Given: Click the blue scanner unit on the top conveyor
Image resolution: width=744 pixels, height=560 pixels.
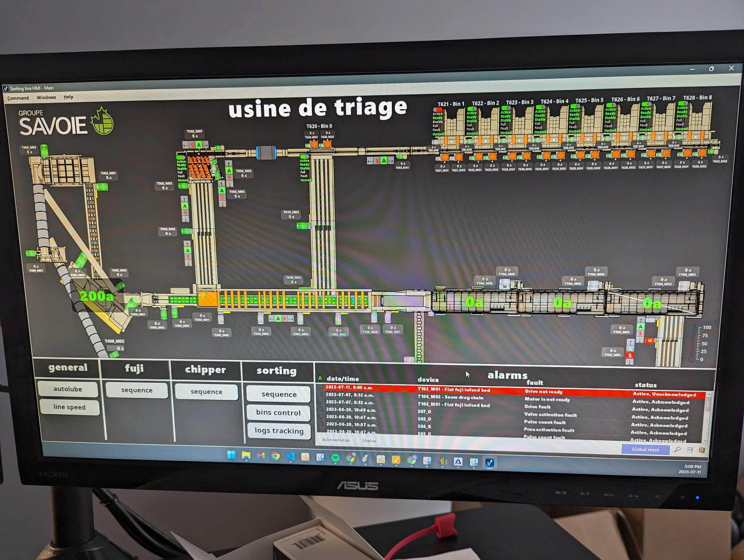Looking at the screenshot, I should coord(266,153).
